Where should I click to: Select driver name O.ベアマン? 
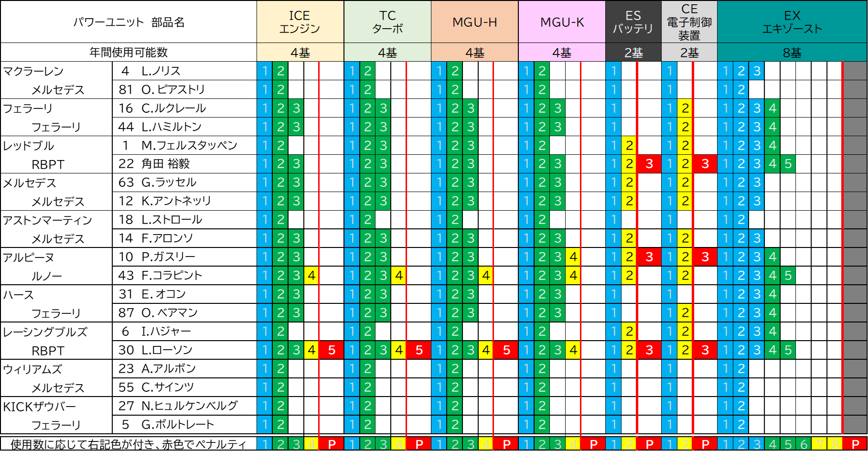click(x=170, y=313)
